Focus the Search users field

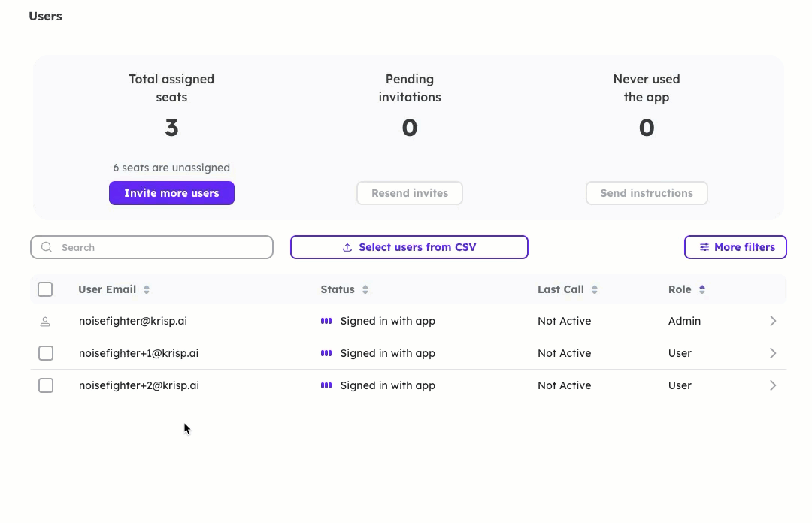[152, 247]
